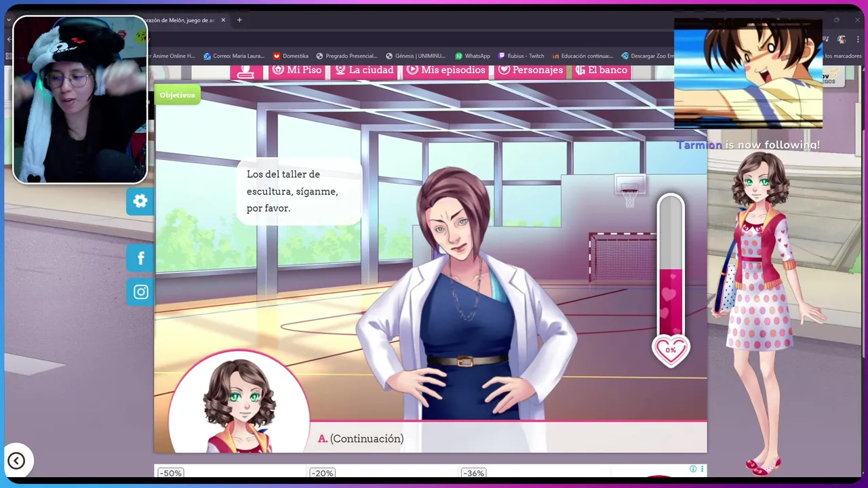The width and height of the screenshot is (868, 488).
Task: Click the -50% ad offer
Action: click(x=170, y=473)
